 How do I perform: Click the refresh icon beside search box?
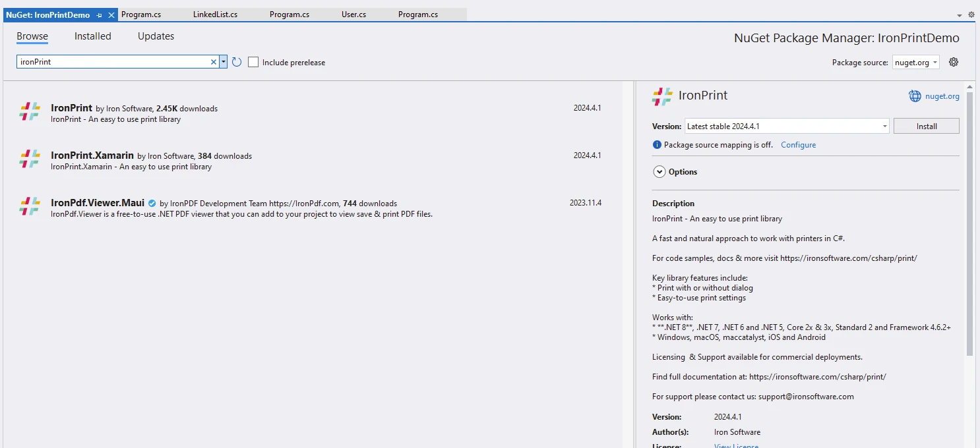point(237,62)
